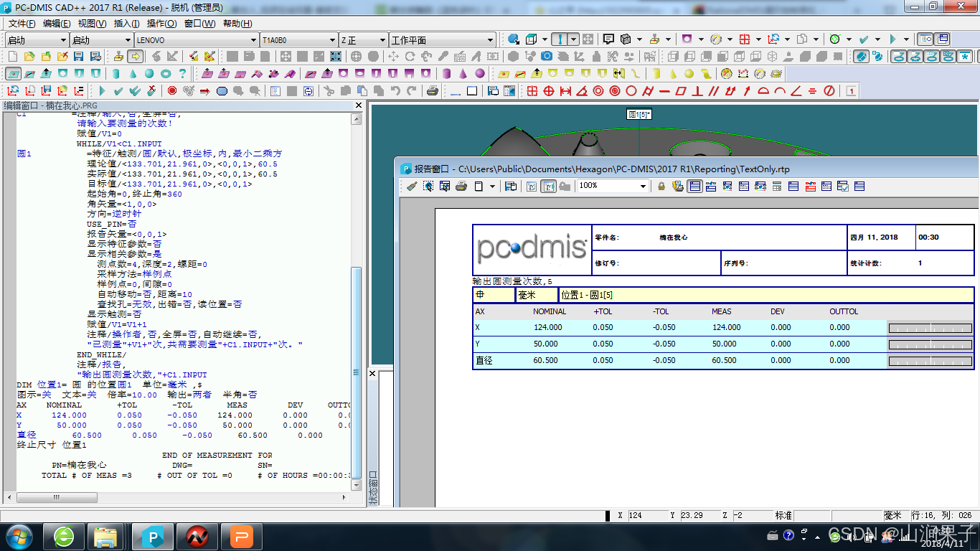Toggle the text-only report template button
Image resolution: width=980 pixels, height=551 pixels.
coord(694,186)
